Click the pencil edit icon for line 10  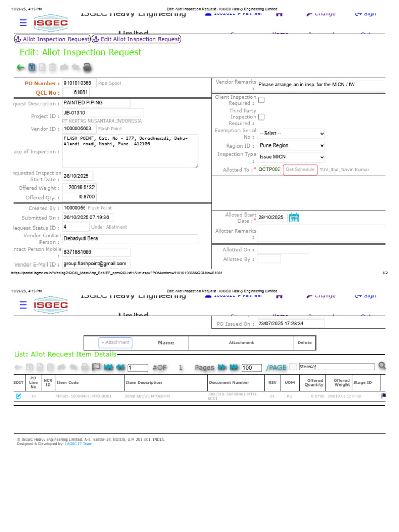(18, 396)
